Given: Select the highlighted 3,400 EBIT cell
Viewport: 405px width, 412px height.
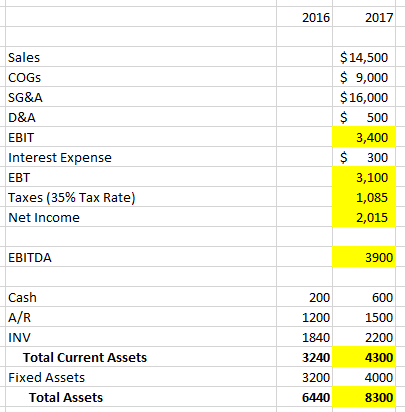Looking at the screenshot, I should (364, 137).
